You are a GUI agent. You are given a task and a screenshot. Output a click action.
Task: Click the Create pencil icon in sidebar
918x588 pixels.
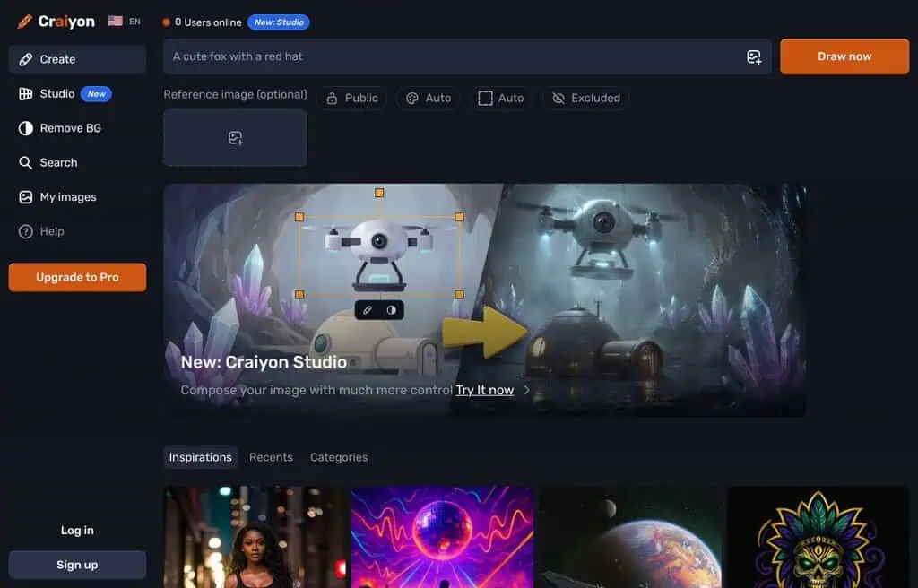point(25,59)
